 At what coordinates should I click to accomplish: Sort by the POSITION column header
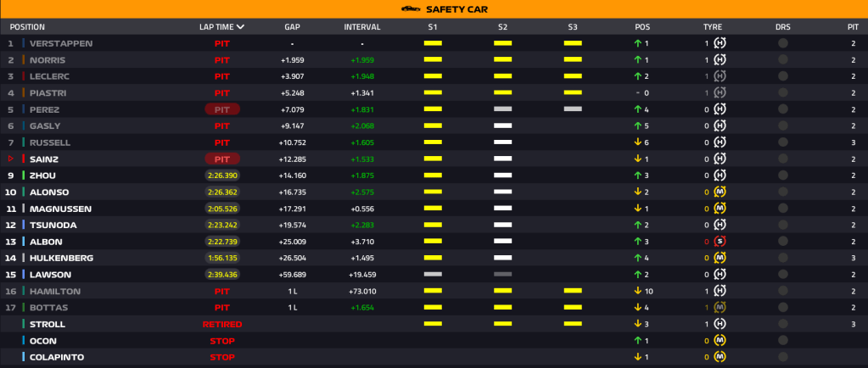tap(27, 26)
